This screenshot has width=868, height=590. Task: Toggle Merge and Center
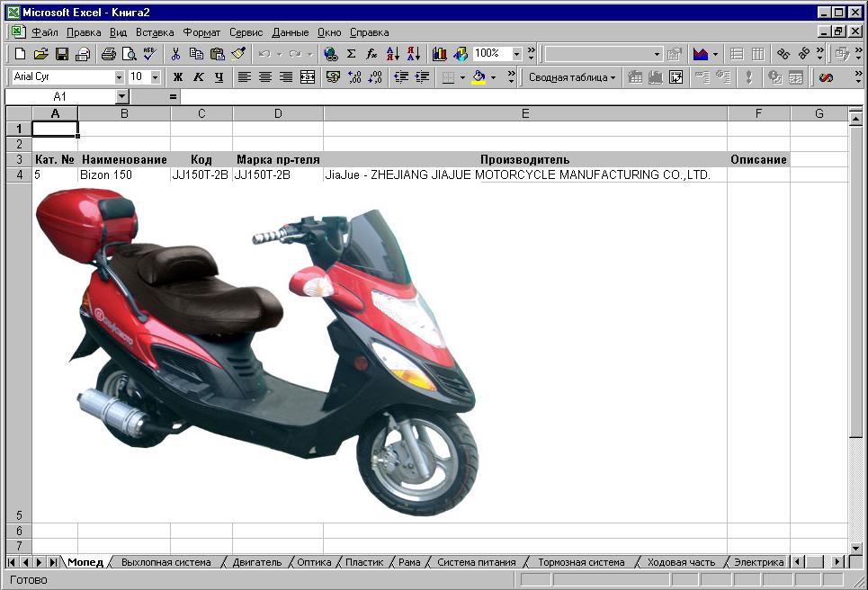(308, 77)
